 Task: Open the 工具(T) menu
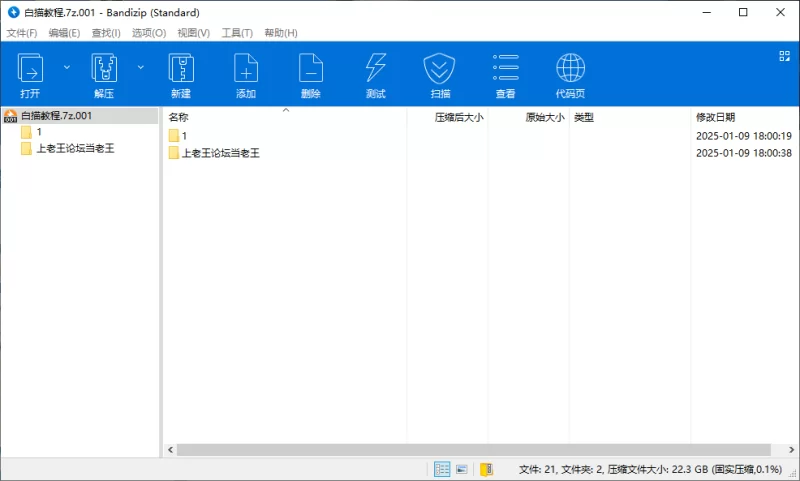point(237,33)
